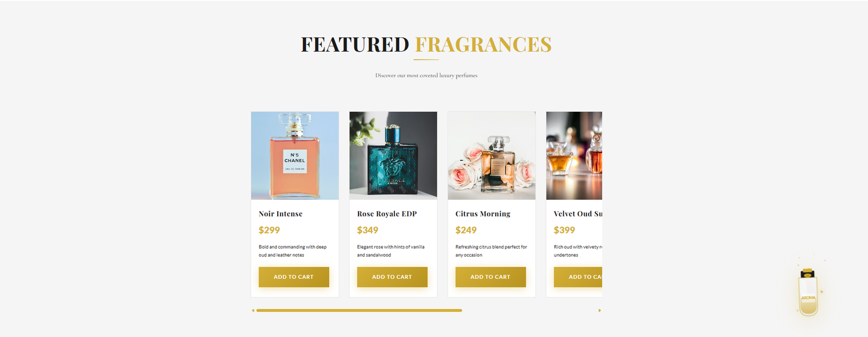
Task: Click the $249 price of Citrus Morning
Action: click(x=466, y=230)
